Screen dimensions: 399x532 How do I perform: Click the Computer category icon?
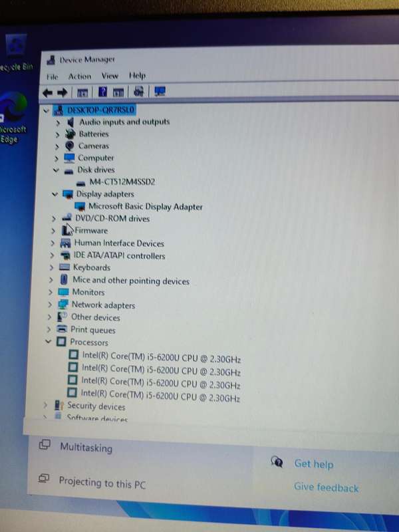69,158
